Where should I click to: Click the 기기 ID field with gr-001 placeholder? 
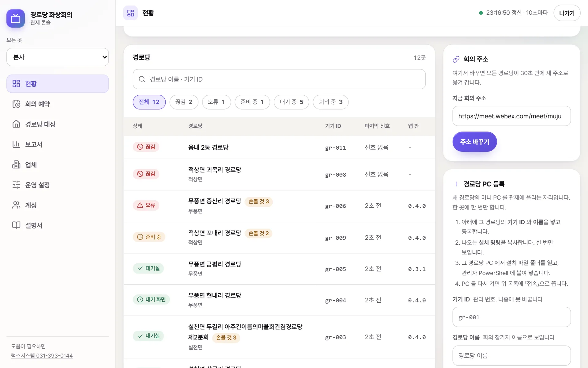511,317
